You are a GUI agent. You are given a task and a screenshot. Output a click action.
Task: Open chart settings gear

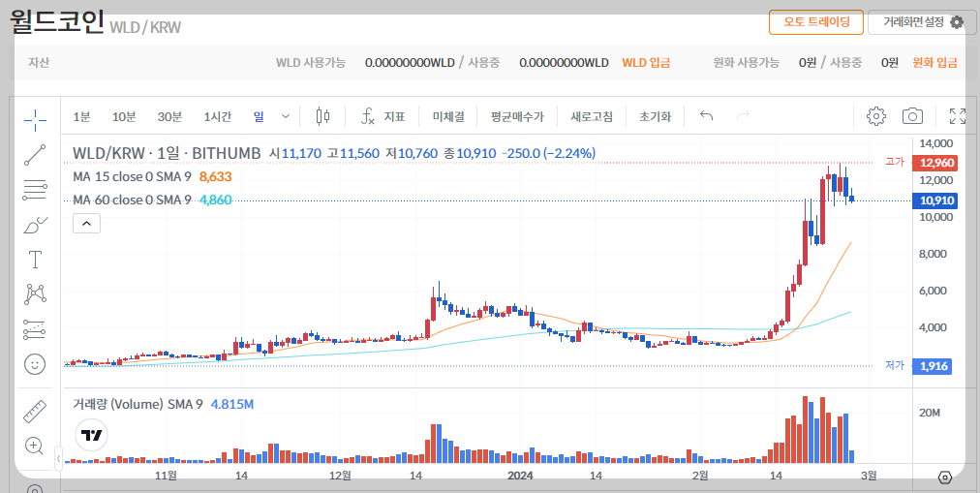(875, 116)
